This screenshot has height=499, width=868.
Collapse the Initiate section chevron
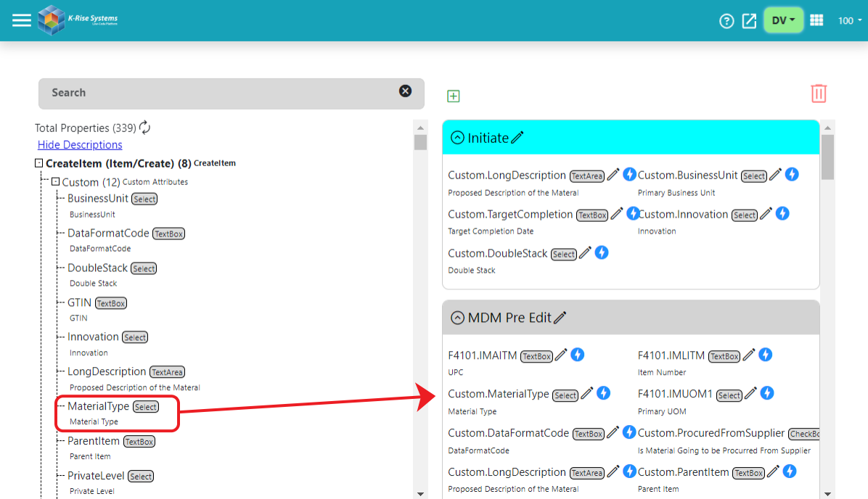[456, 137]
